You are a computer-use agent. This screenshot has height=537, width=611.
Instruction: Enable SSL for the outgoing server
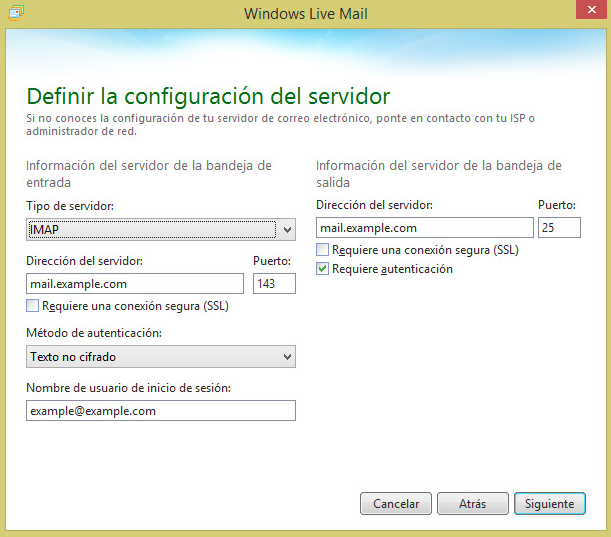(322, 249)
